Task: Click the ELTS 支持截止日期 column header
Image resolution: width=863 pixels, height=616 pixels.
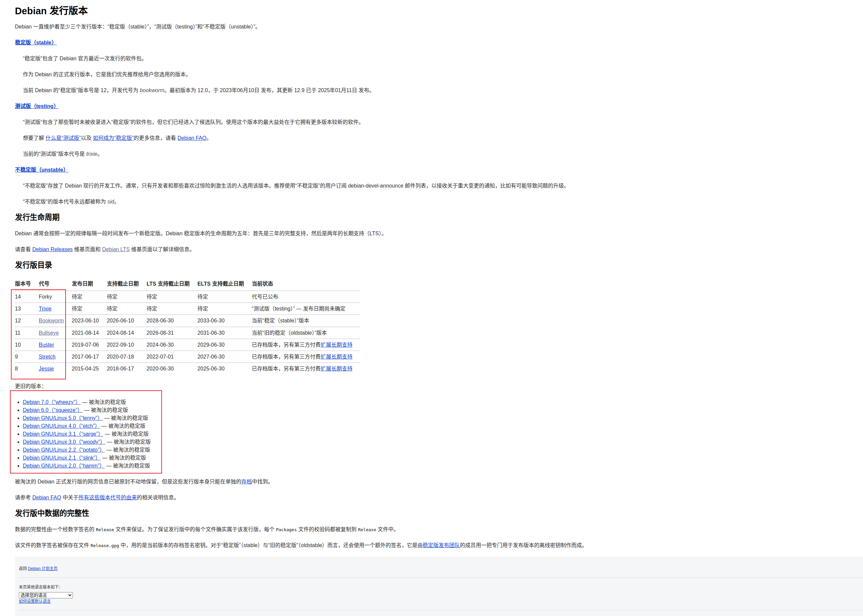Action: (x=221, y=284)
